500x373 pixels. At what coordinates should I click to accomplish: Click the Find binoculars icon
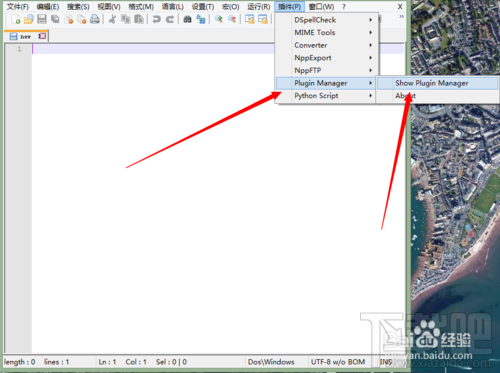point(187,19)
